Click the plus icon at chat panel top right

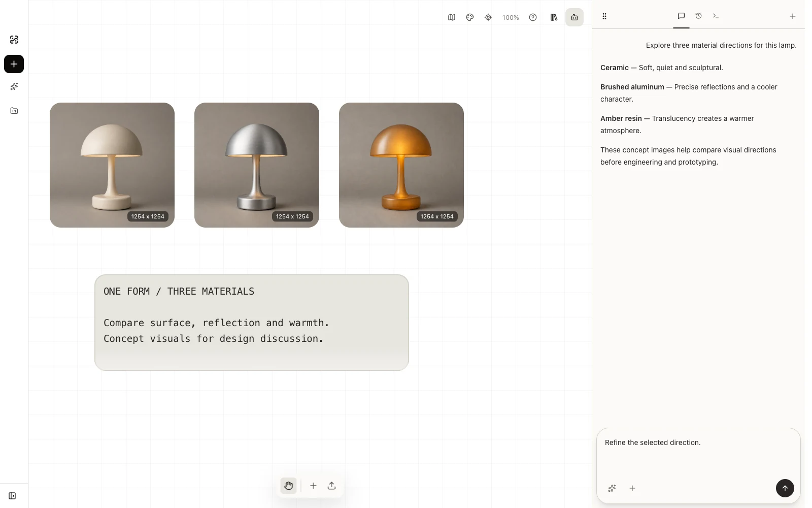[x=792, y=16]
